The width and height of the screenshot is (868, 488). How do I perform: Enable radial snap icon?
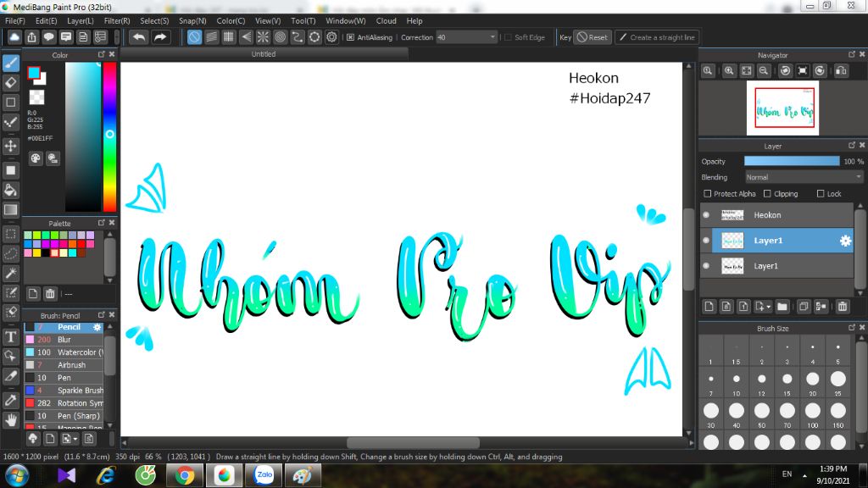pos(263,37)
